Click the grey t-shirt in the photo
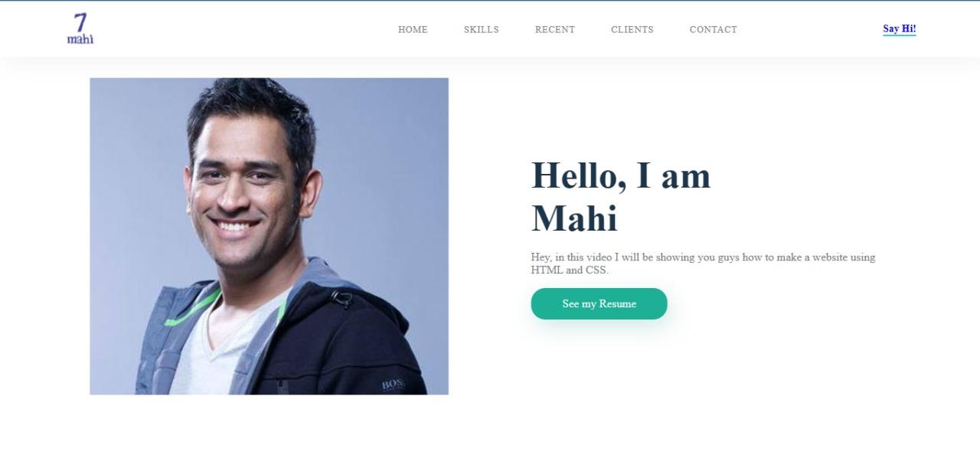980x462 pixels. [222, 345]
